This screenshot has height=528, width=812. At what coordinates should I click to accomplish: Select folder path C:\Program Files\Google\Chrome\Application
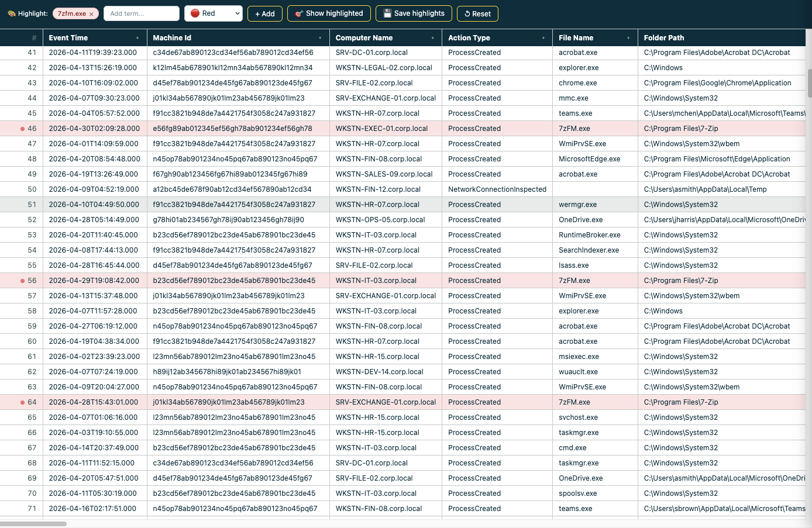[x=718, y=83]
